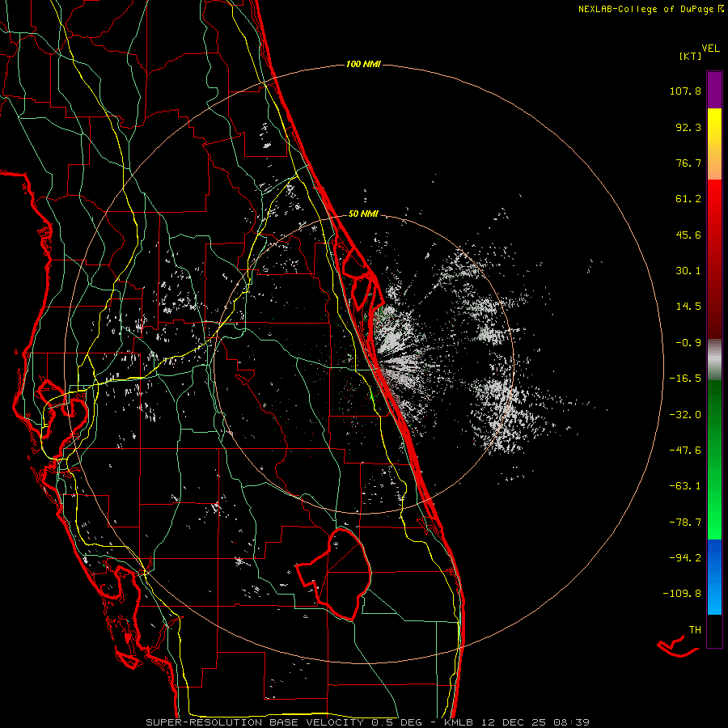Select the -94.2 legend value
This screenshot has height=728, width=728.
(685, 557)
